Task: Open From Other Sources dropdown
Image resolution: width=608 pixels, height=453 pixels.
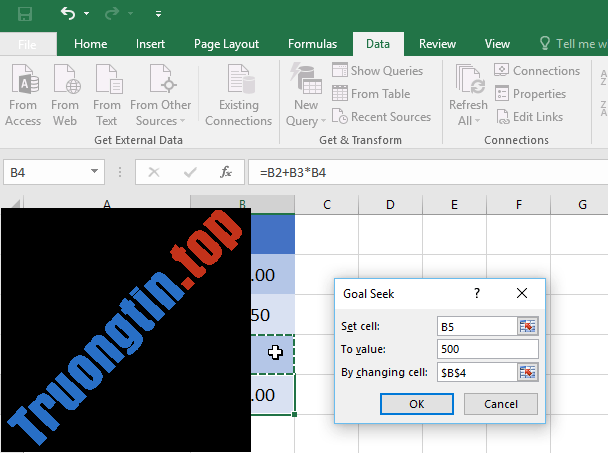Action: click(161, 95)
